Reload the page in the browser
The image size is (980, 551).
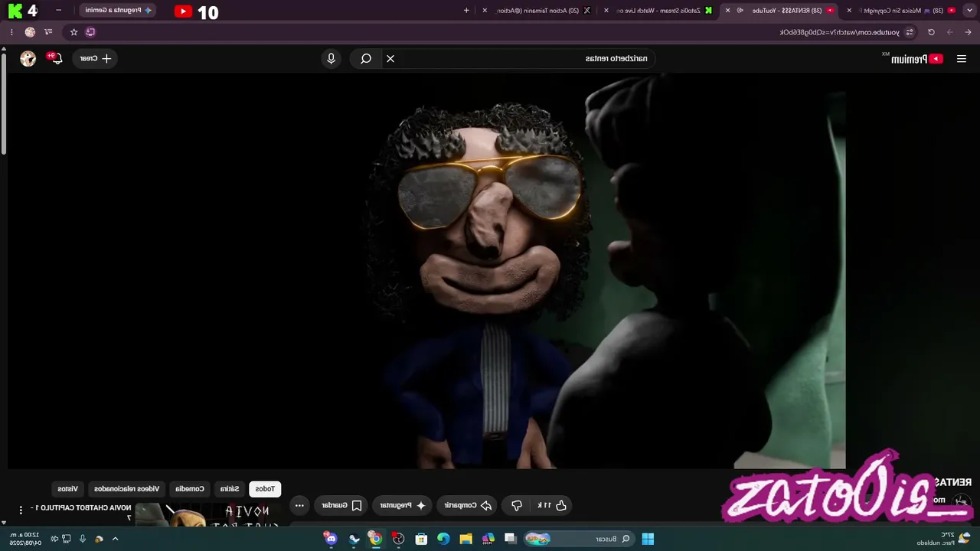click(x=931, y=32)
